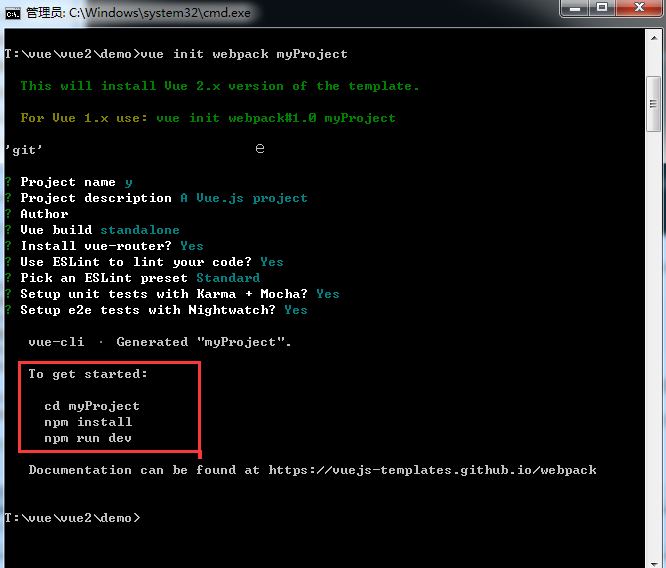Click the 'npm run dev' command text

(88, 438)
